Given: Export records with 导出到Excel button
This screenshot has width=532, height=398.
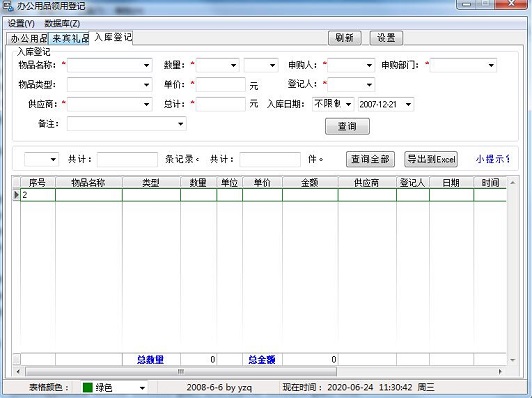Looking at the screenshot, I should tap(431, 159).
